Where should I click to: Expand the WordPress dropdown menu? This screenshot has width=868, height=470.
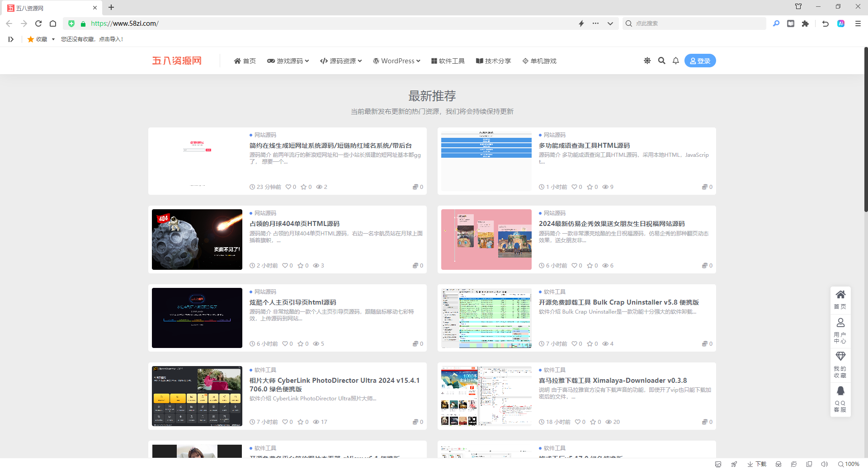click(396, 61)
